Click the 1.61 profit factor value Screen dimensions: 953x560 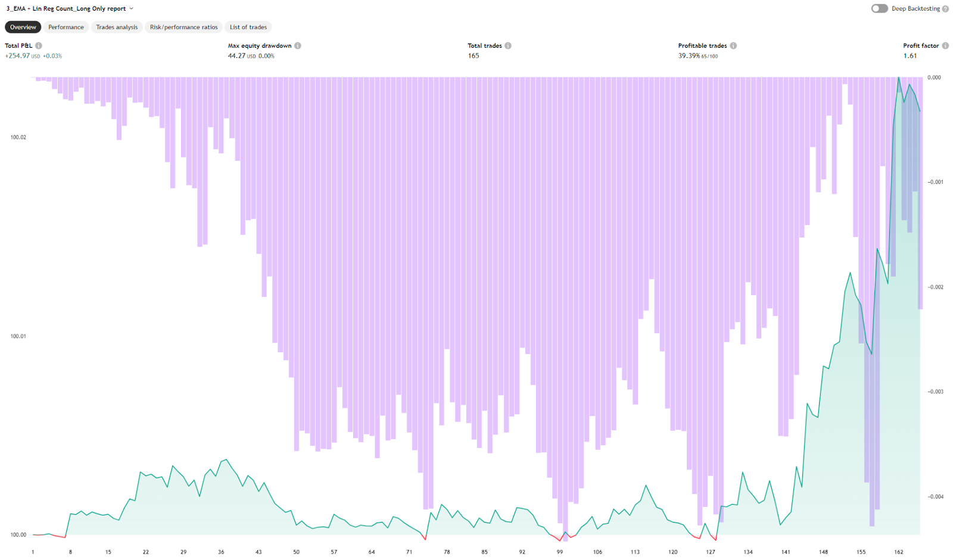pos(910,56)
